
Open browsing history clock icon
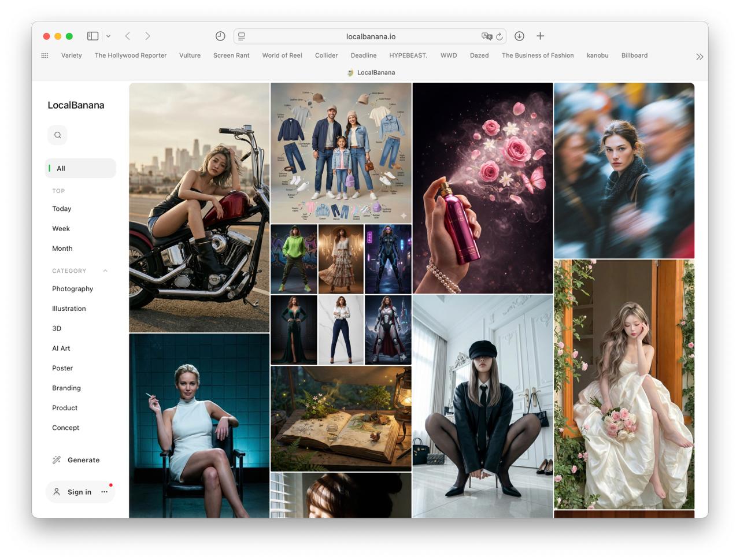pyautogui.click(x=220, y=36)
